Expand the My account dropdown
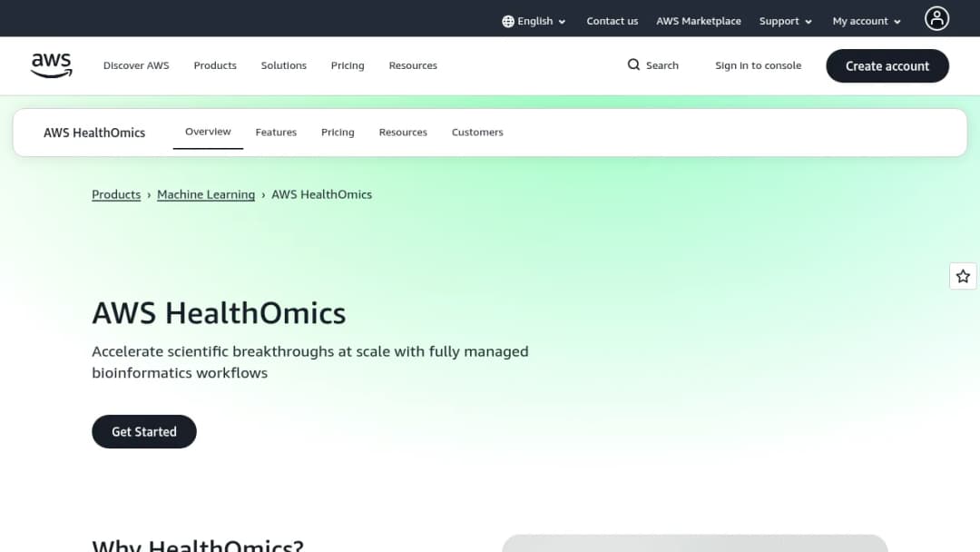The height and width of the screenshot is (552, 980). click(x=867, y=21)
